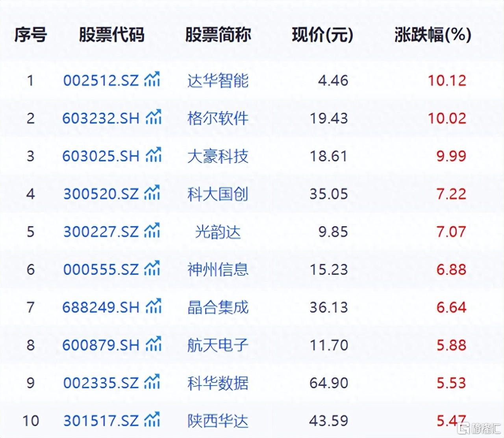Open stock code 000555.SZ
504x438 pixels.
[x=101, y=270]
